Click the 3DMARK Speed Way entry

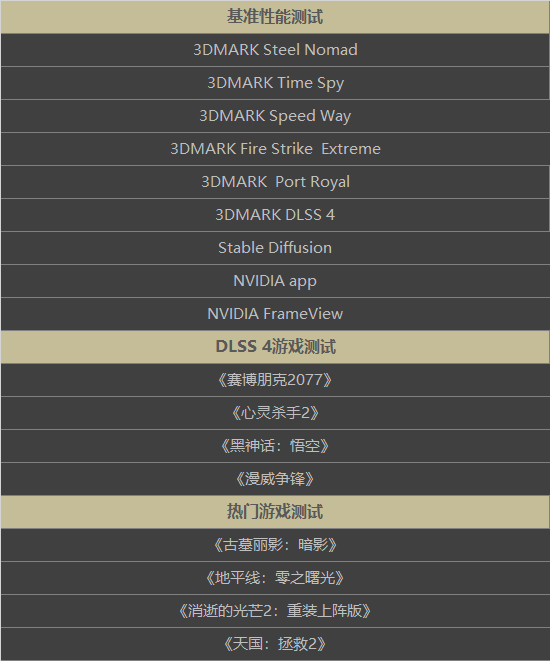coord(275,116)
